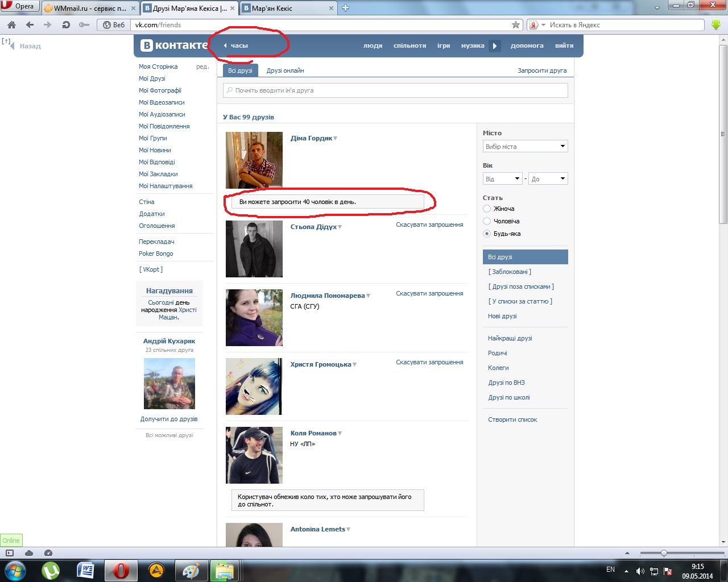Open the password key icon in toolbar
Viewport: 728px width, 582px height.
click(84, 25)
